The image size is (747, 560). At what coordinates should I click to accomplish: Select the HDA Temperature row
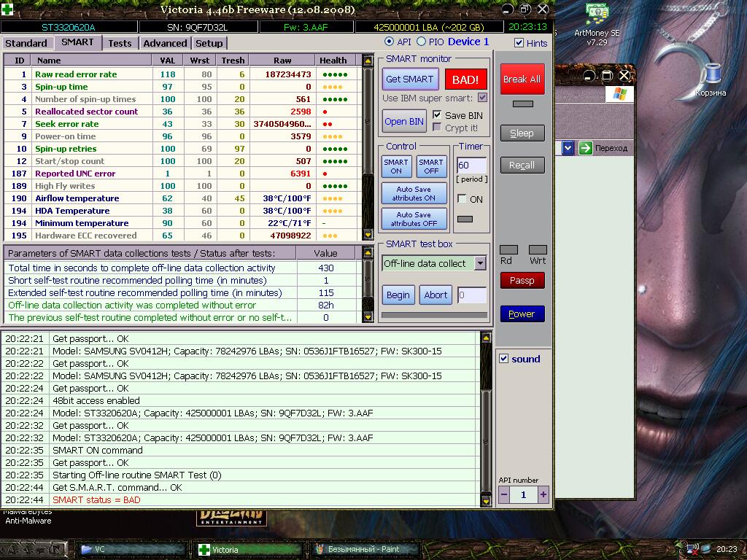[x=182, y=211]
